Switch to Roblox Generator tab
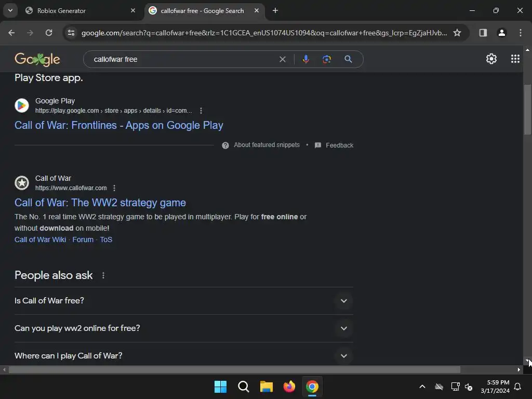Screen dimensions: 532x399 tap(78, 11)
